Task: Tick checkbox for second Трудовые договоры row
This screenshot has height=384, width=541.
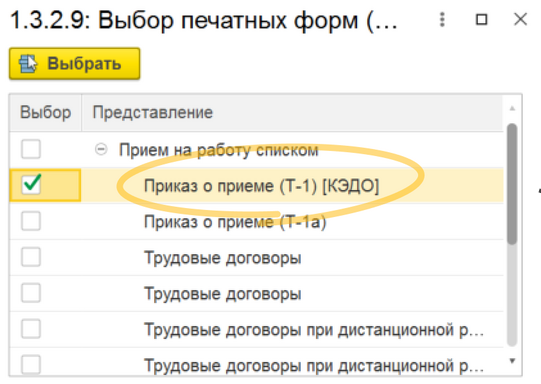Action: click(31, 293)
